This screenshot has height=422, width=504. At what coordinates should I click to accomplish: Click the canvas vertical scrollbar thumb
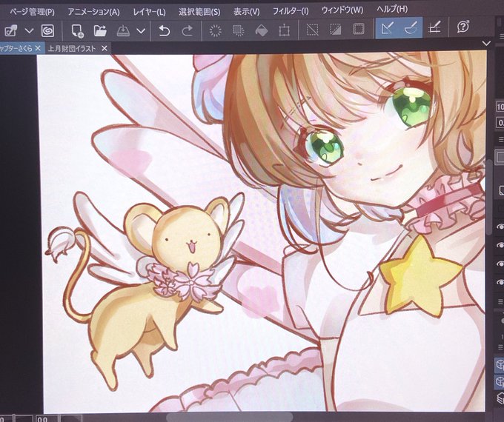pyautogui.click(x=489, y=197)
